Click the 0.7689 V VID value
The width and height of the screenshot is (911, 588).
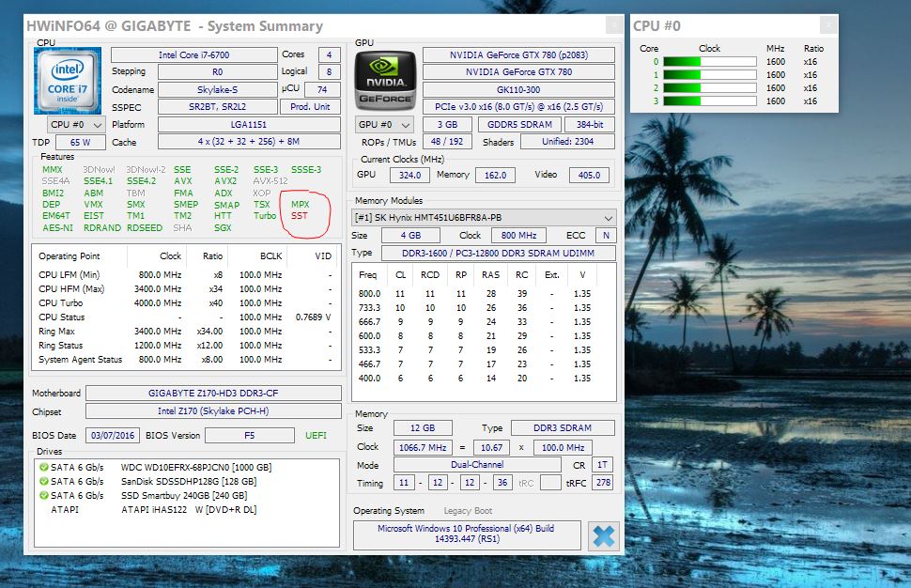[x=313, y=317]
